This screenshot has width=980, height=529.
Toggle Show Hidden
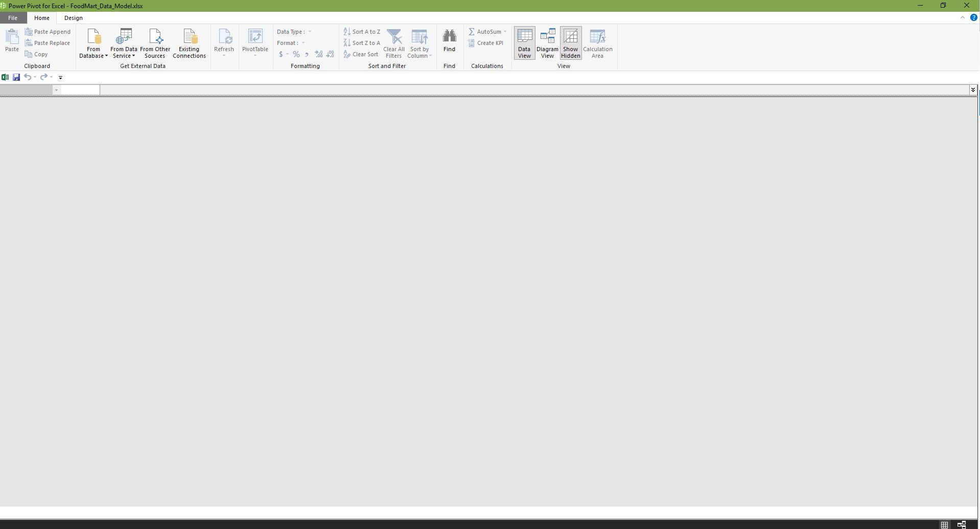(x=571, y=43)
